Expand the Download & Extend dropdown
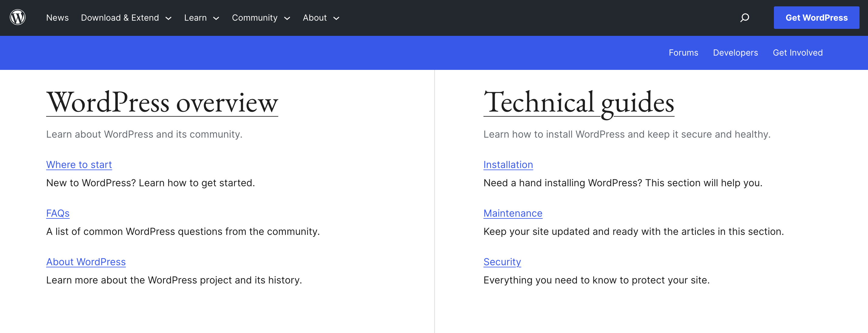This screenshot has width=868, height=333. [x=120, y=18]
